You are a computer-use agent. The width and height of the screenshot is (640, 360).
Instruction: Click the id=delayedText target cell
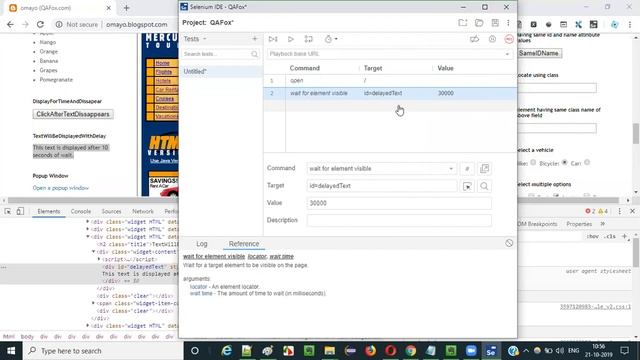(383, 93)
